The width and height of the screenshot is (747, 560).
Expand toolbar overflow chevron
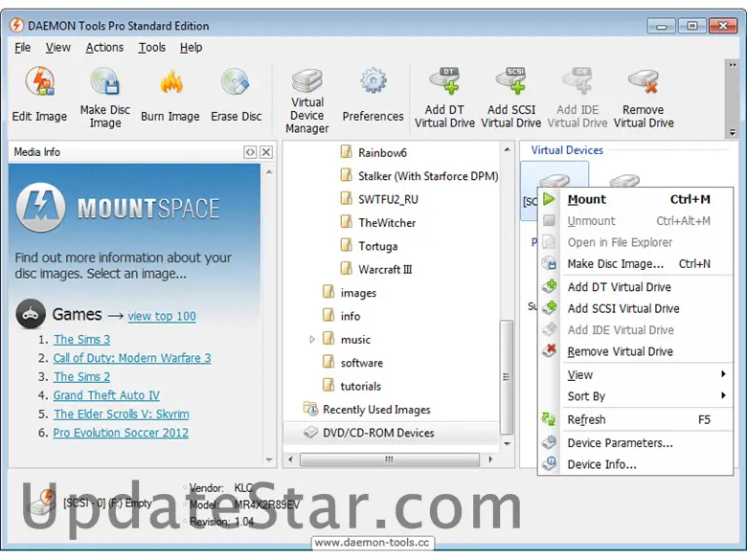click(733, 65)
